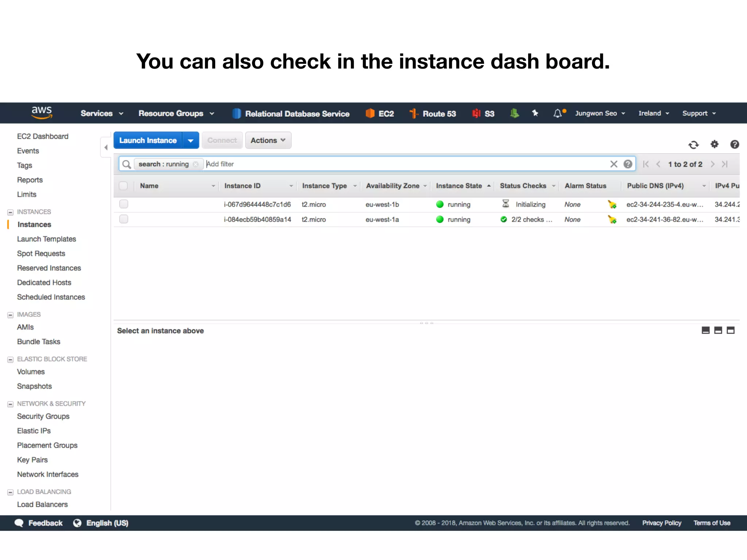Viewport: 747px width, 560px height.
Task: Open the Terms of Use link
Action: tap(712, 523)
